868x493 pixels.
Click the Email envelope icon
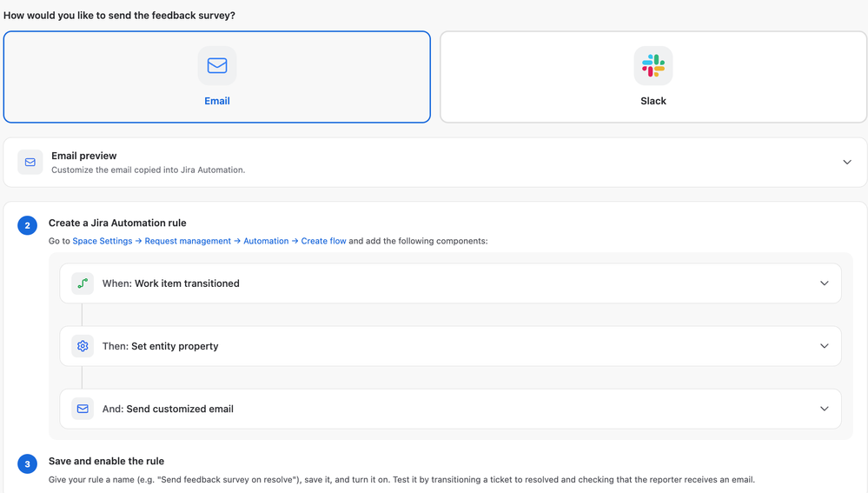[217, 65]
